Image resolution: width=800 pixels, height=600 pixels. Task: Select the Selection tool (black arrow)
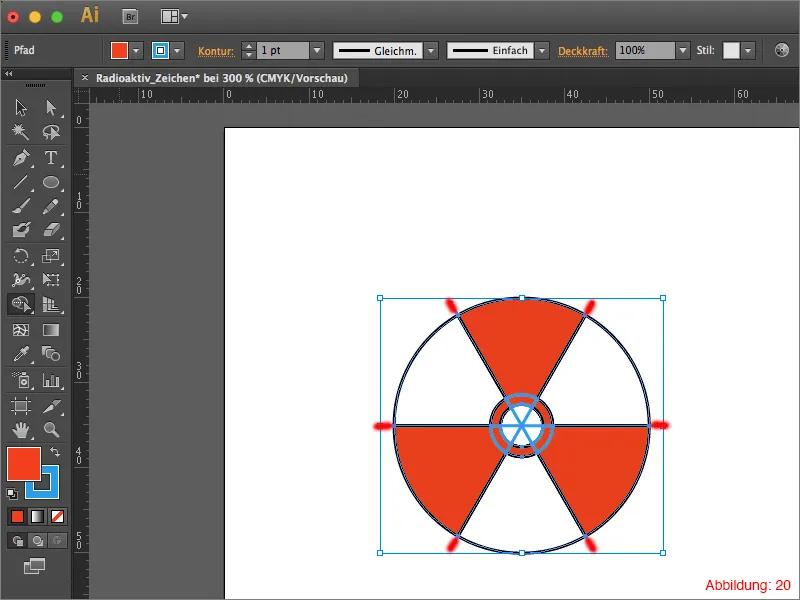21,108
